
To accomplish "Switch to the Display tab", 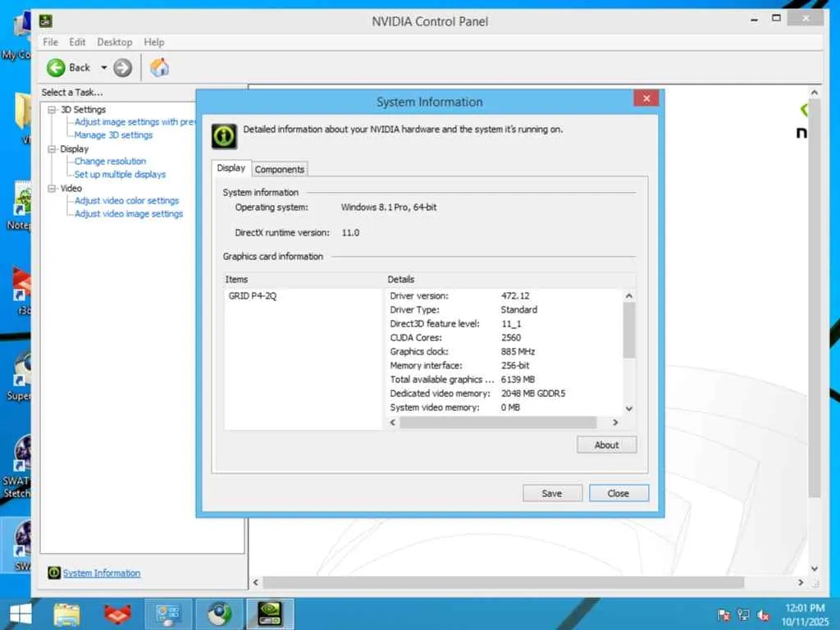I will [231, 167].
